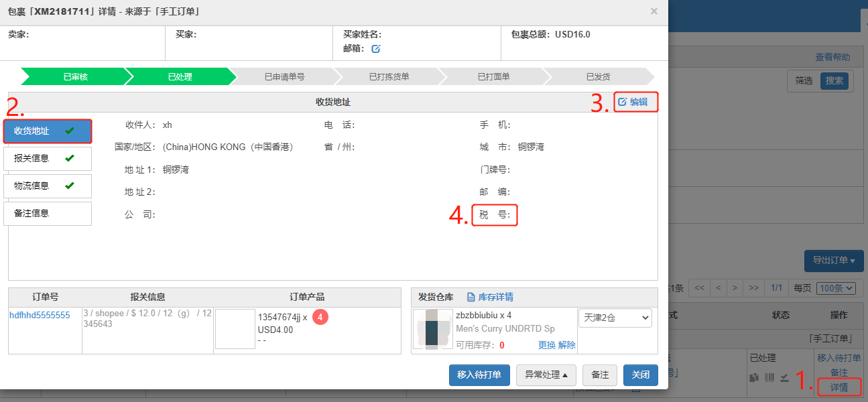Click the 已处理 progress step

180,76
